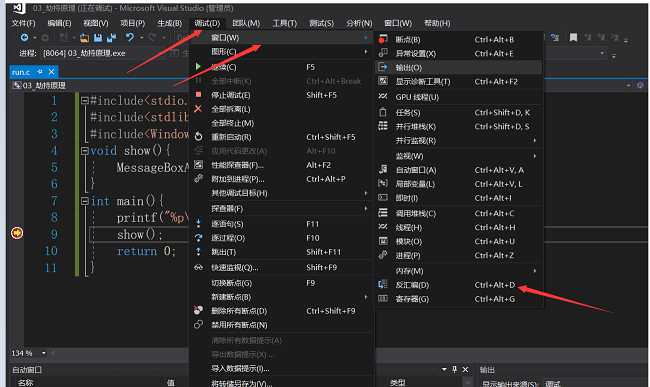Open 局部变量(L) window
Image resolution: width=650 pixels, height=387 pixels.
pos(459,184)
